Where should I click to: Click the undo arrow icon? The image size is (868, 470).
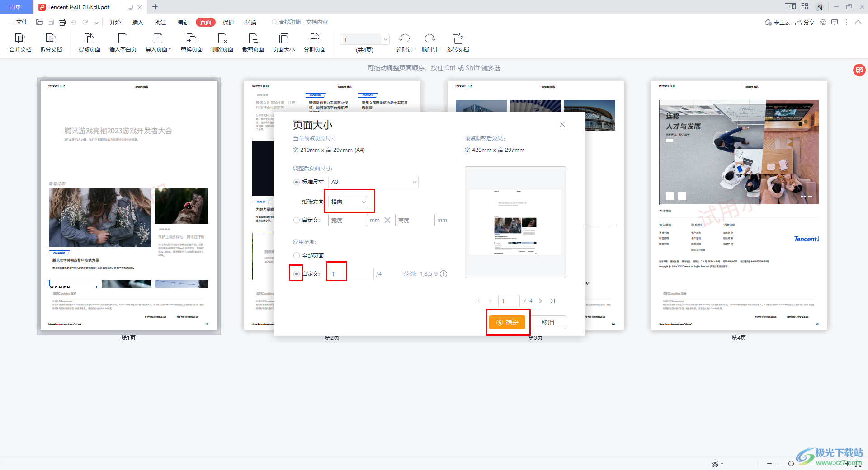tap(73, 22)
